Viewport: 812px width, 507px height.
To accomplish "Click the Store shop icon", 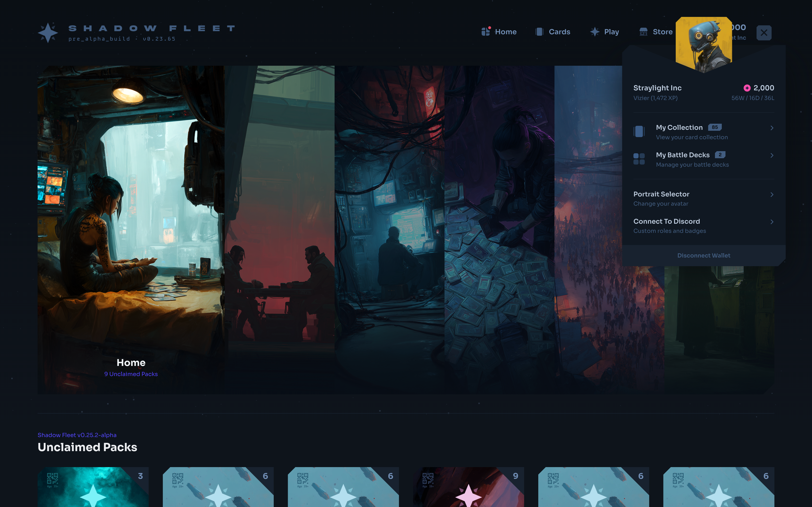I will coord(643,31).
